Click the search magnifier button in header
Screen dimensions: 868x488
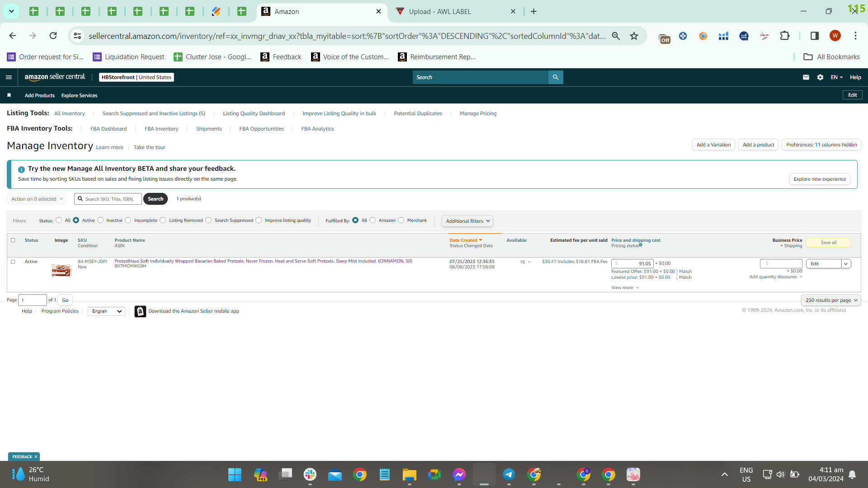pyautogui.click(x=556, y=77)
